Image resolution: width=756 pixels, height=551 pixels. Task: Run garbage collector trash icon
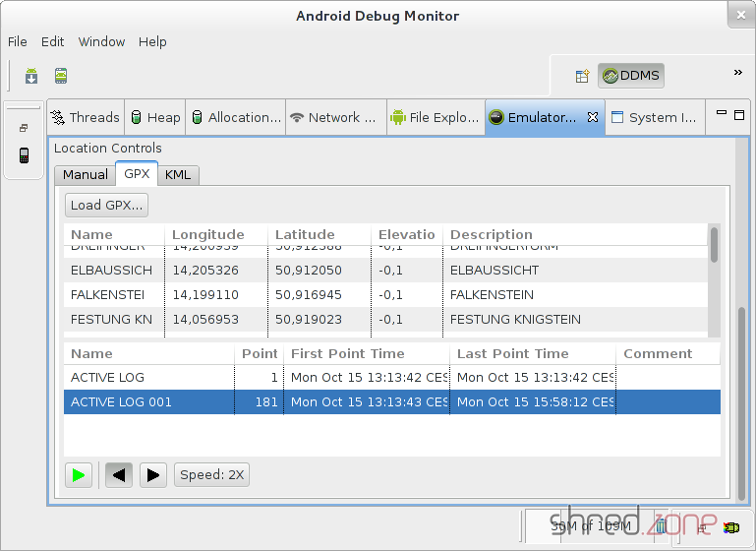pos(662,526)
